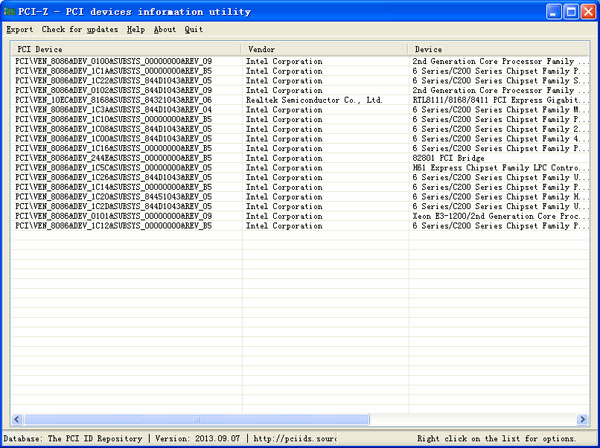
Task: Click the horizontal scrollbar left arrow
Action: pos(17,419)
